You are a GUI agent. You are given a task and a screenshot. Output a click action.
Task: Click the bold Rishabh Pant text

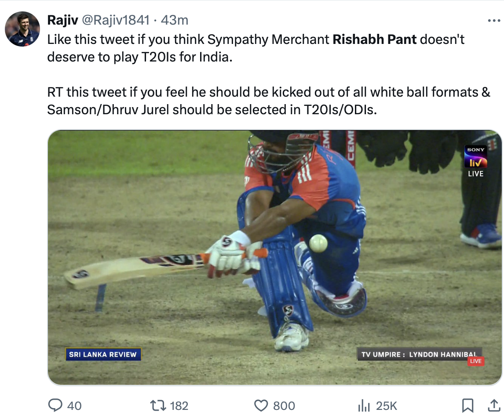[375, 40]
